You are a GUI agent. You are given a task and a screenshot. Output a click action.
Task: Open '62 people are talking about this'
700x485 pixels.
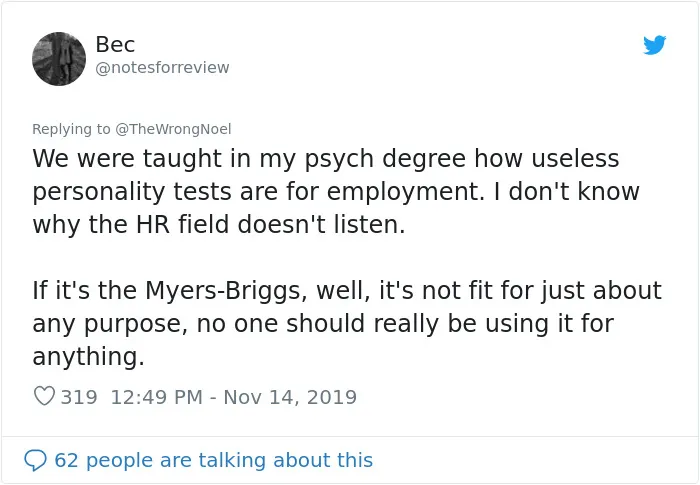[213, 460]
